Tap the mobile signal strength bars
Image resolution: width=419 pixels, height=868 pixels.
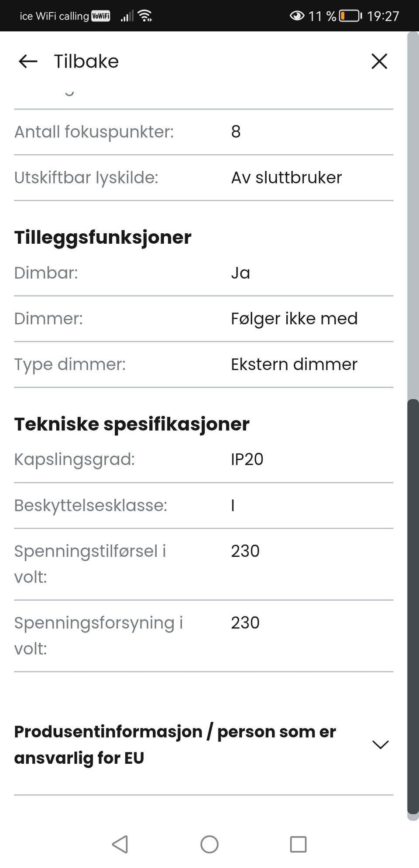[x=127, y=16]
